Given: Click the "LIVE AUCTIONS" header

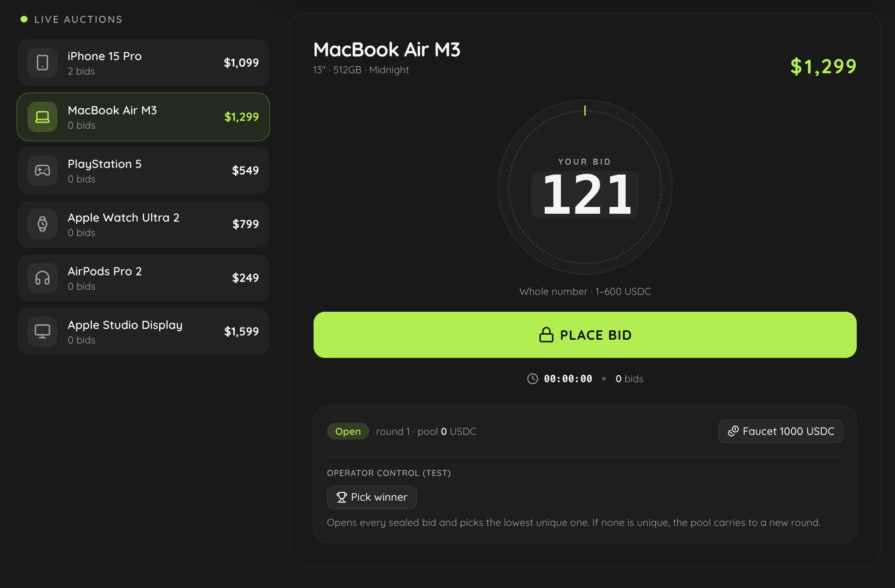Looking at the screenshot, I should click(78, 19).
